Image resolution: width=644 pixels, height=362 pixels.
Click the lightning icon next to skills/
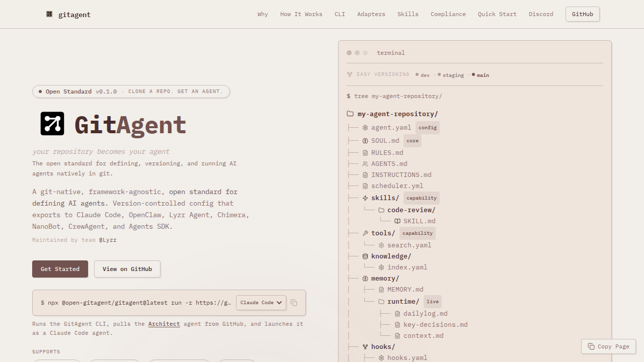tap(365, 198)
